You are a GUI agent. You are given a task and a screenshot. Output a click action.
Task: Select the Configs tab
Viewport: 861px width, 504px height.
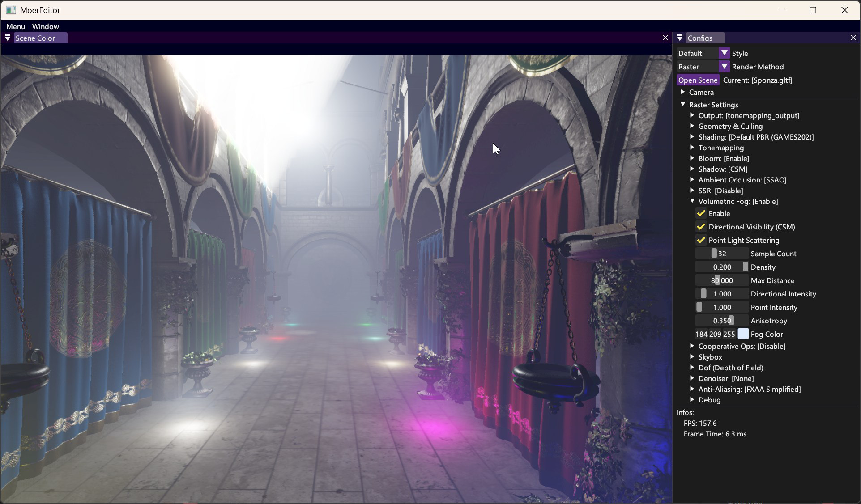tap(705, 38)
